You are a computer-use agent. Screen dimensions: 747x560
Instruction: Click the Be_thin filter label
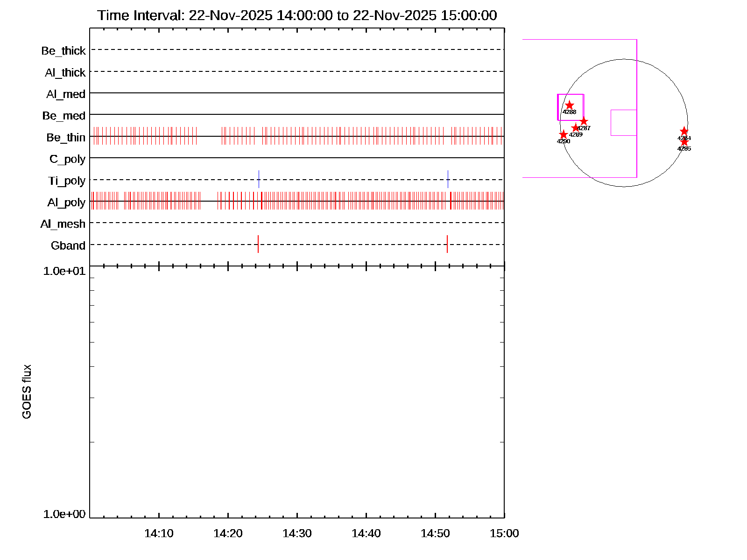click(x=66, y=138)
